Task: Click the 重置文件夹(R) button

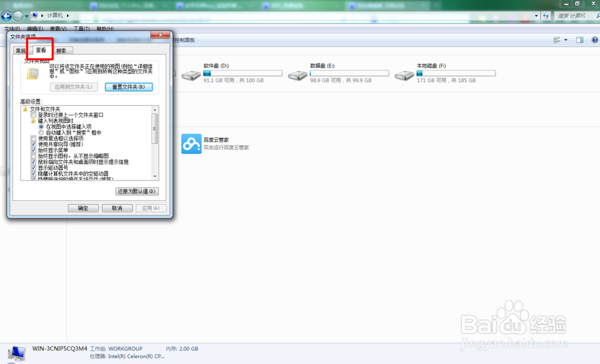Action: pos(128,87)
